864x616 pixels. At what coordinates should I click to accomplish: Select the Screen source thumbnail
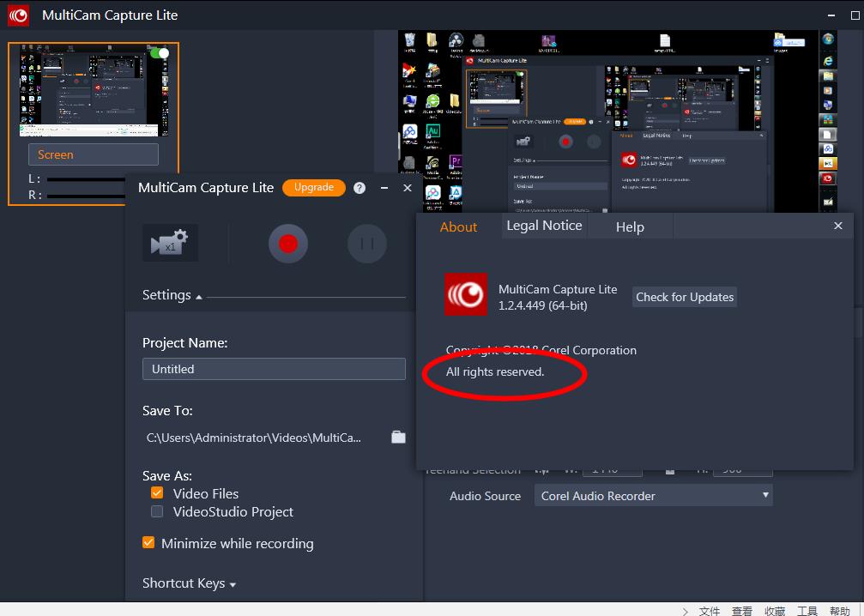(x=94, y=90)
